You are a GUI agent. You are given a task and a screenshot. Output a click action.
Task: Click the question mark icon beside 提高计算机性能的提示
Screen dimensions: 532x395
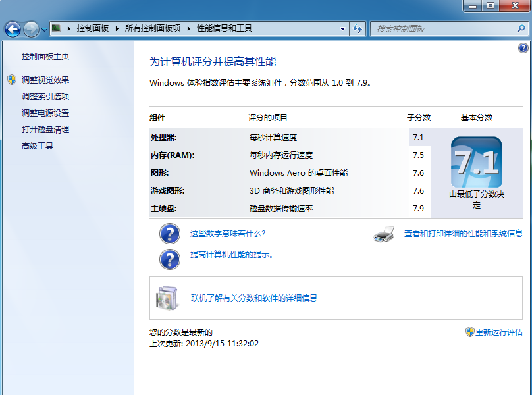[x=170, y=258]
